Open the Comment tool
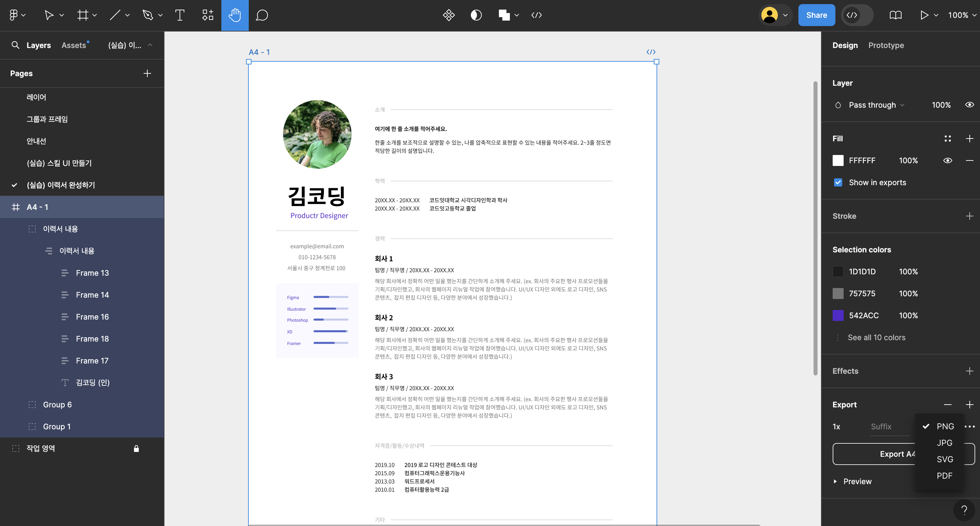 click(262, 15)
